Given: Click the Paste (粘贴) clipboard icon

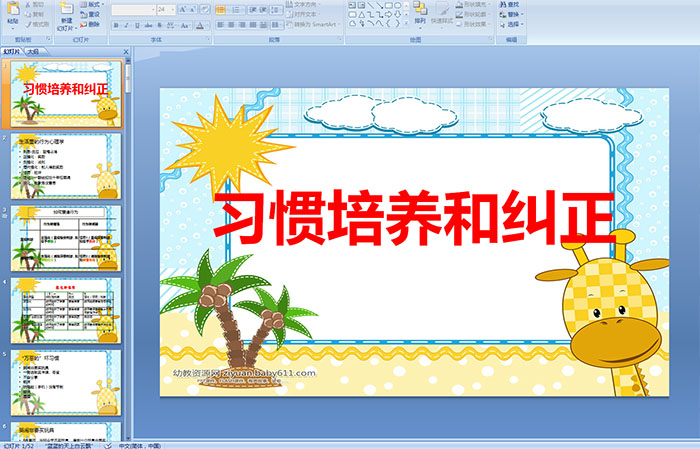Looking at the screenshot, I should tap(13, 9).
